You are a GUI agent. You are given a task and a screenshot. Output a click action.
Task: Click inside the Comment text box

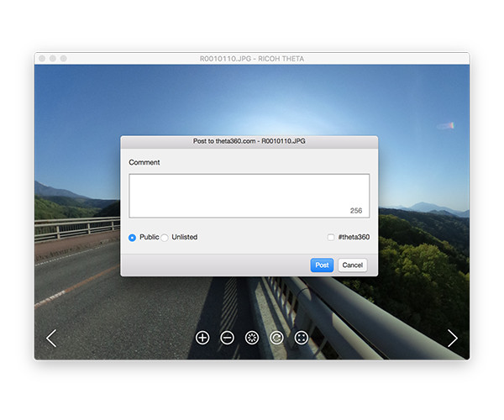(x=249, y=196)
